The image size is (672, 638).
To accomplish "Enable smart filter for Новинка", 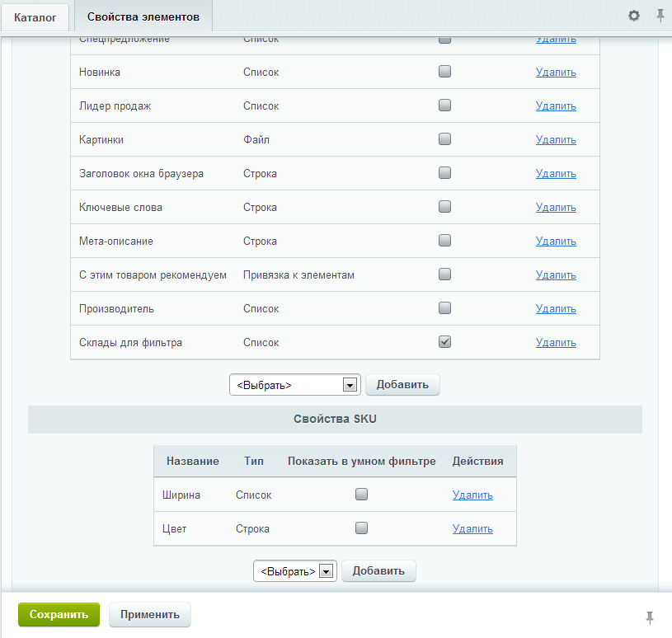I will (444, 72).
